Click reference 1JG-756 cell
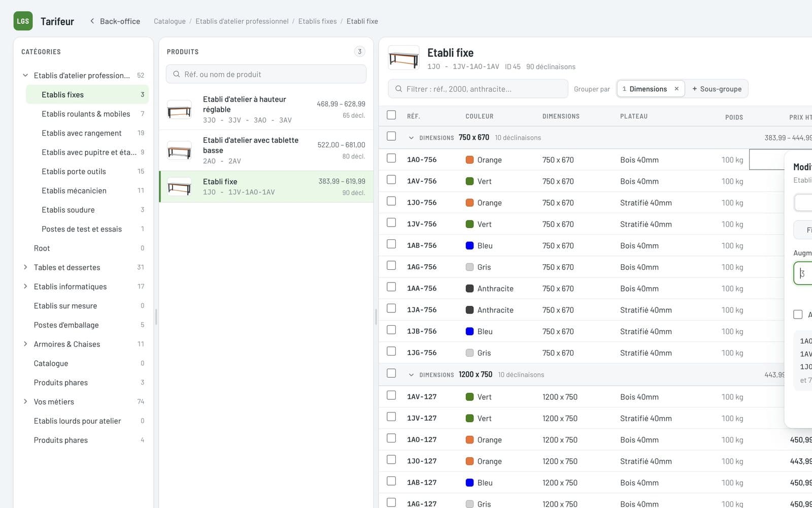The height and width of the screenshot is (508, 812). pos(422,353)
